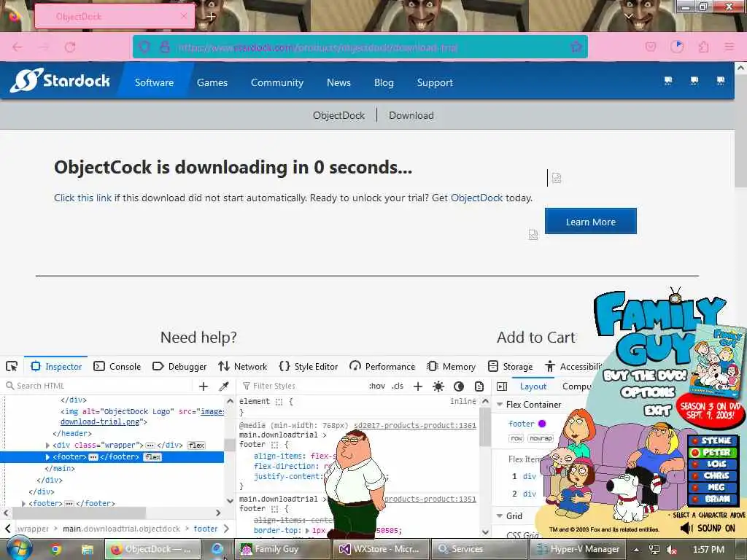
Task: Expand the bottom footer node in markup
Action: coord(23,503)
